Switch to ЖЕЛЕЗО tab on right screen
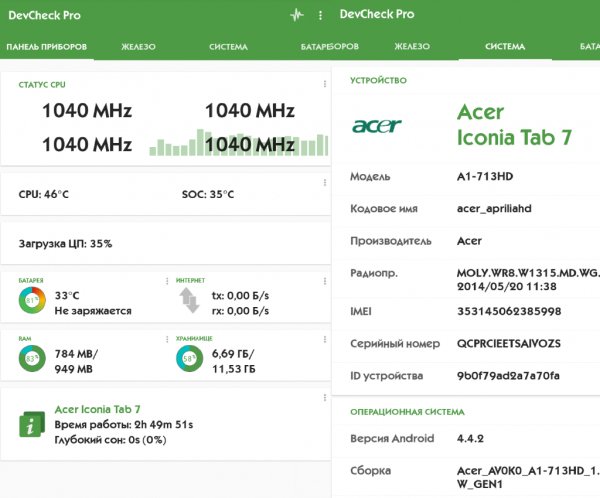This screenshot has width=600, height=498. click(412, 46)
